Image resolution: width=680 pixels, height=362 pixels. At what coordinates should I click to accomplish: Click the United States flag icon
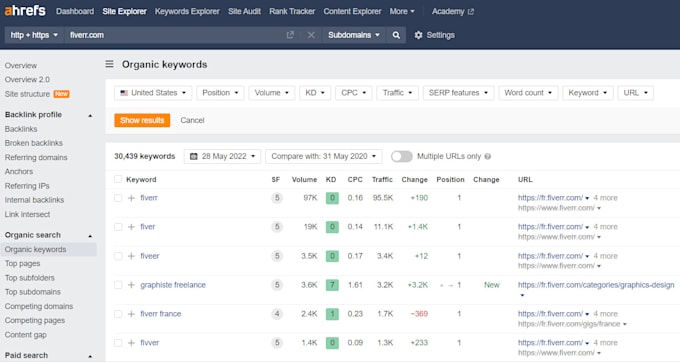pyautogui.click(x=124, y=93)
